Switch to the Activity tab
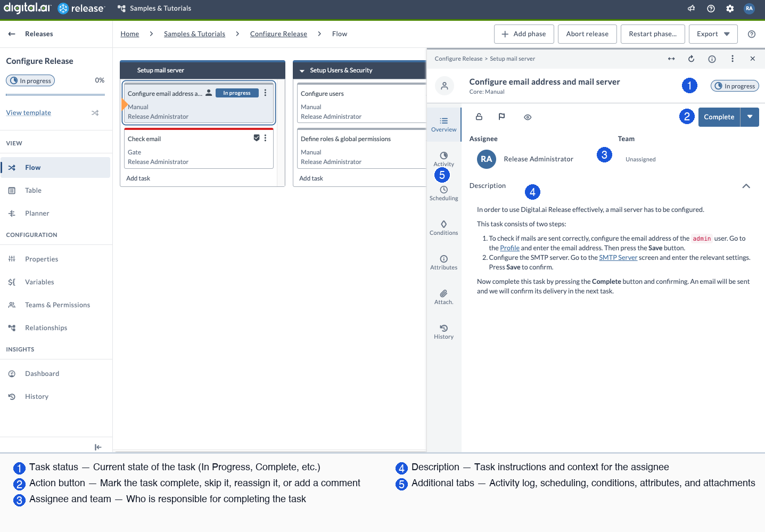The height and width of the screenshot is (532, 765). click(x=443, y=159)
